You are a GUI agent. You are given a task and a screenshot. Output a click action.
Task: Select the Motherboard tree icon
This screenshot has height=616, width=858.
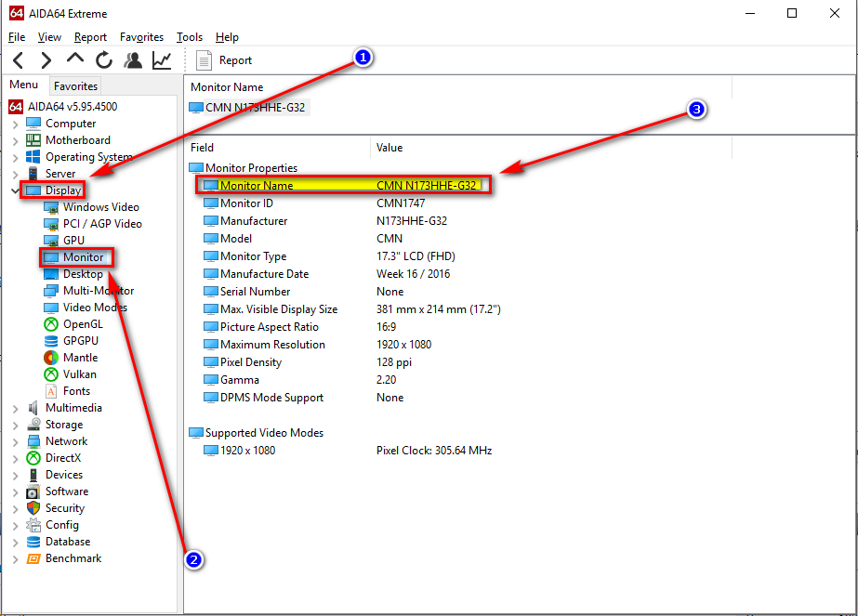point(33,140)
